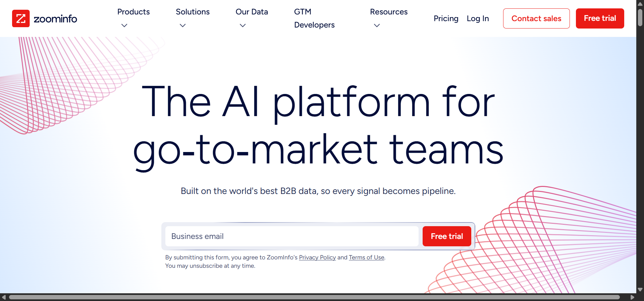Viewport: 644px width, 301px height.
Task: Click the scroll up arrow
Action: [x=640, y=4]
